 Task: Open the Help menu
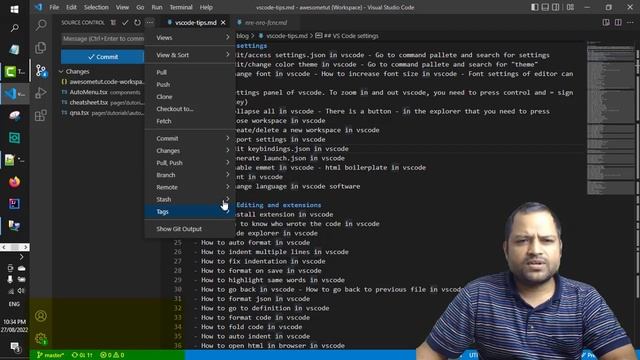pyautogui.click(x=206, y=7)
